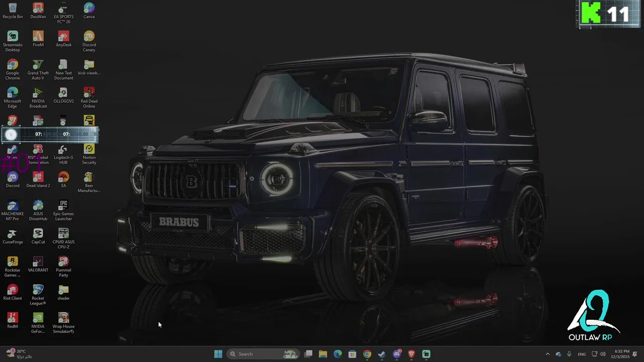Launch VALORANT from the desktop
The width and height of the screenshot is (644, 362).
tap(38, 264)
